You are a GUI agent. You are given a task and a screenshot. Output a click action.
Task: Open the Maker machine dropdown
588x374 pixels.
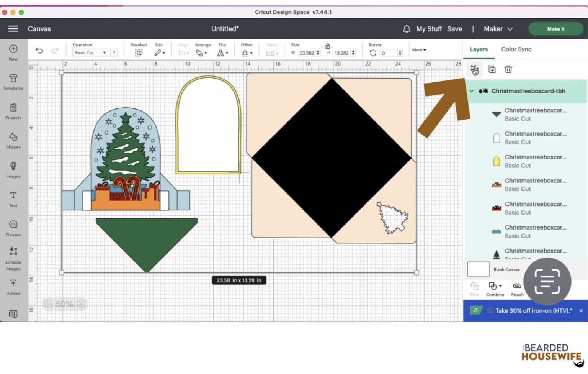click(498, 29)
